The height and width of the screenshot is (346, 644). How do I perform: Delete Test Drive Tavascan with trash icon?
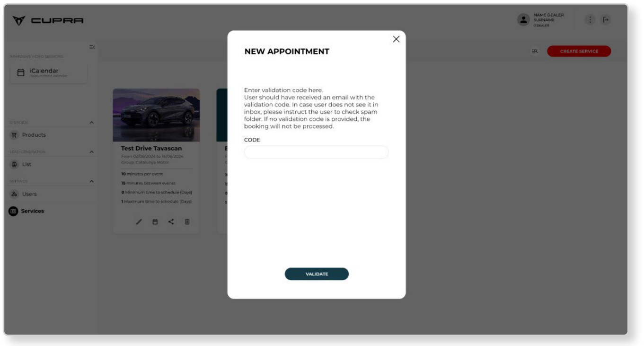point(187,222)
